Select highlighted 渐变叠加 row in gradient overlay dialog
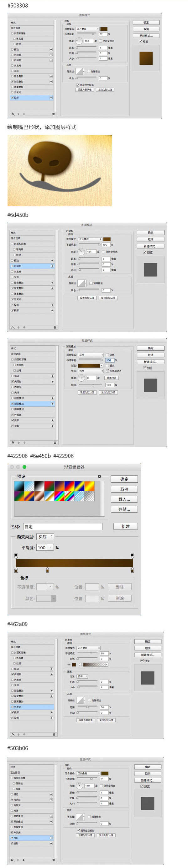 [x=32, y=403]
